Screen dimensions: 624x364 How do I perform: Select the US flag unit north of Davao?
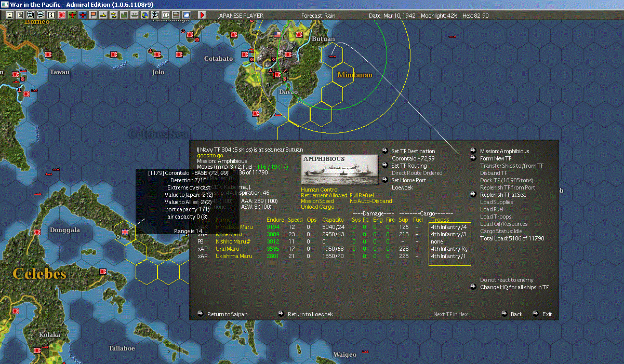pyautogui.click(x=277, y=35)
